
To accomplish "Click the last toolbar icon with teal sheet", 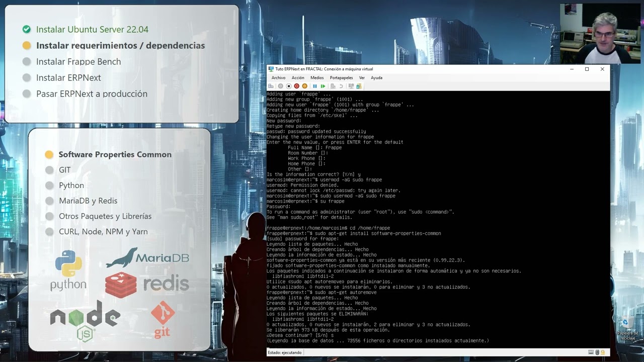I will pos(359,86).
